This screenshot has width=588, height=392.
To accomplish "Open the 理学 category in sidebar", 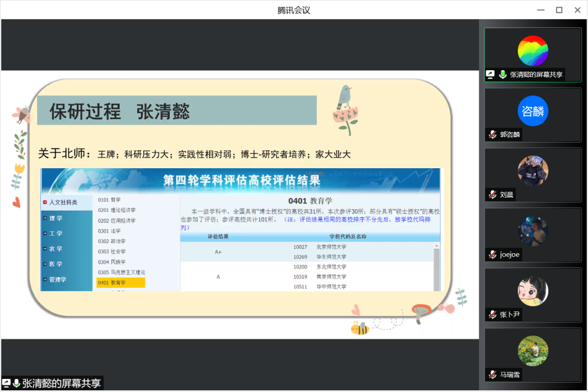I will click(x=56, y=218).
